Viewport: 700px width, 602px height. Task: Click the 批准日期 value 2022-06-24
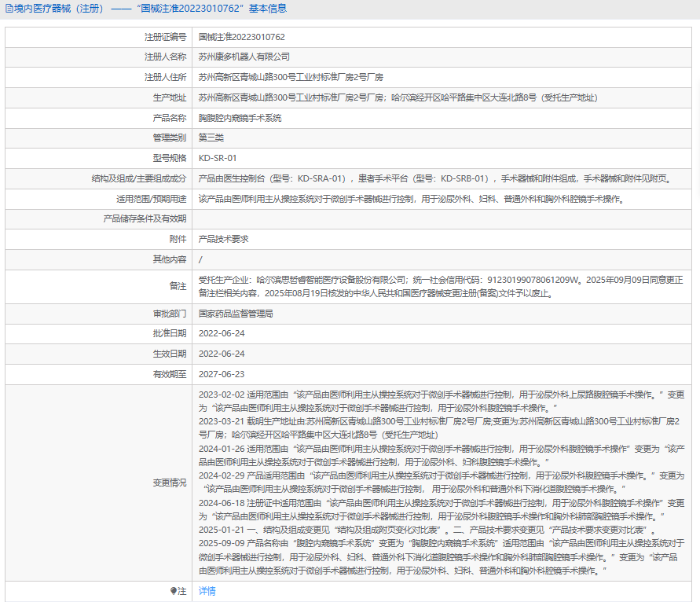pos(222,333)
